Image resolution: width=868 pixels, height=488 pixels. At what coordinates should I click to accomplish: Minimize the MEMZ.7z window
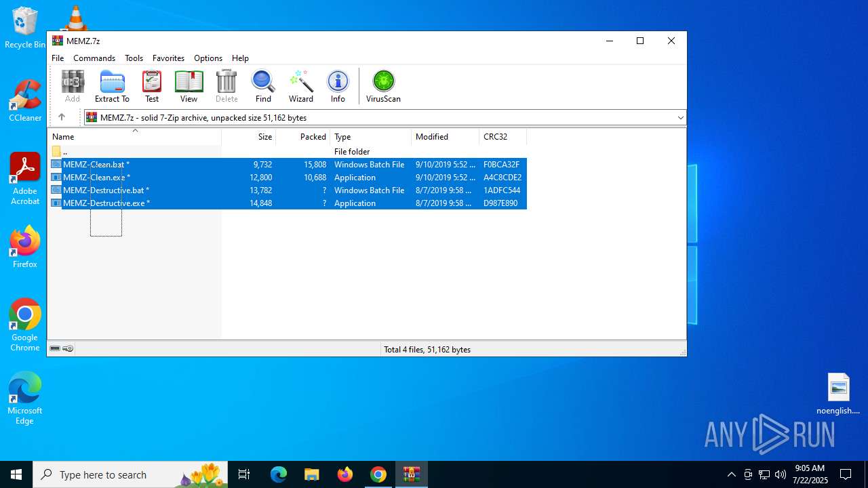(609, 41)
